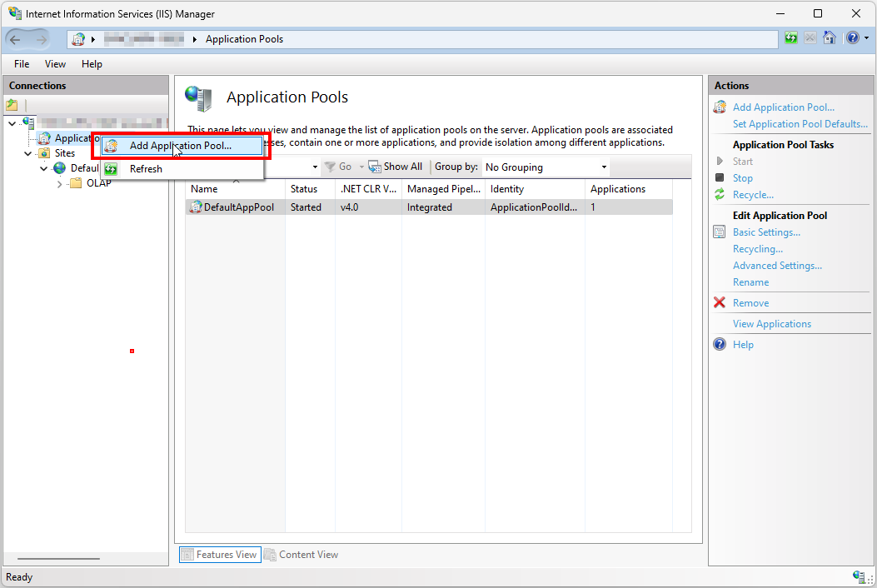Sort by the Name column header
Image resolution: width=877 pixels, height=588 pixels.
pos(236,189)
